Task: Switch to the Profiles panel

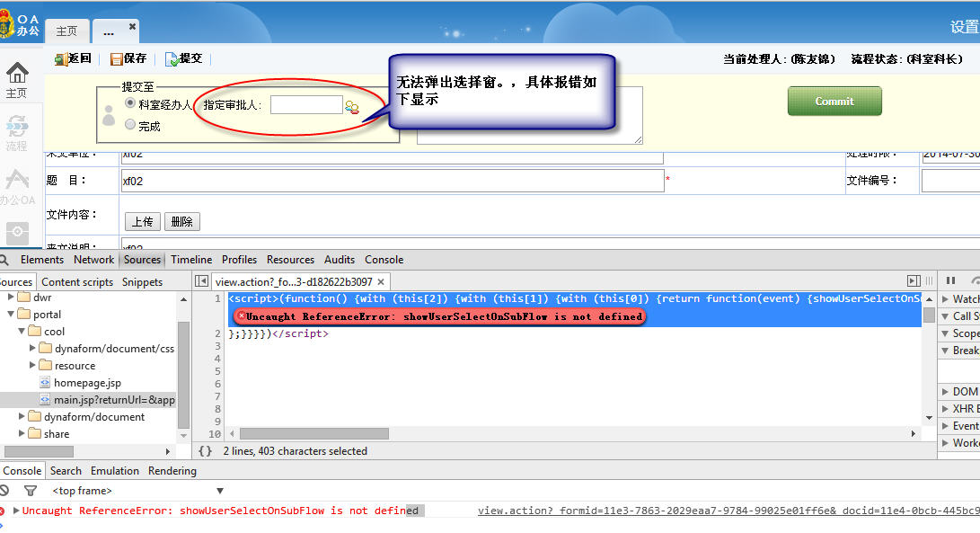Action: [x=239, y=260]
